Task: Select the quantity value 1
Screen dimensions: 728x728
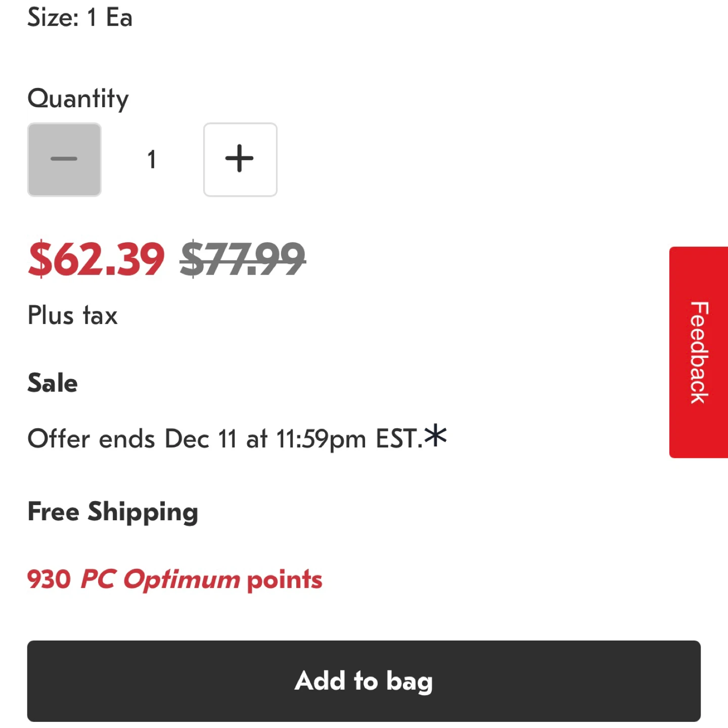Action: (152, 159)
